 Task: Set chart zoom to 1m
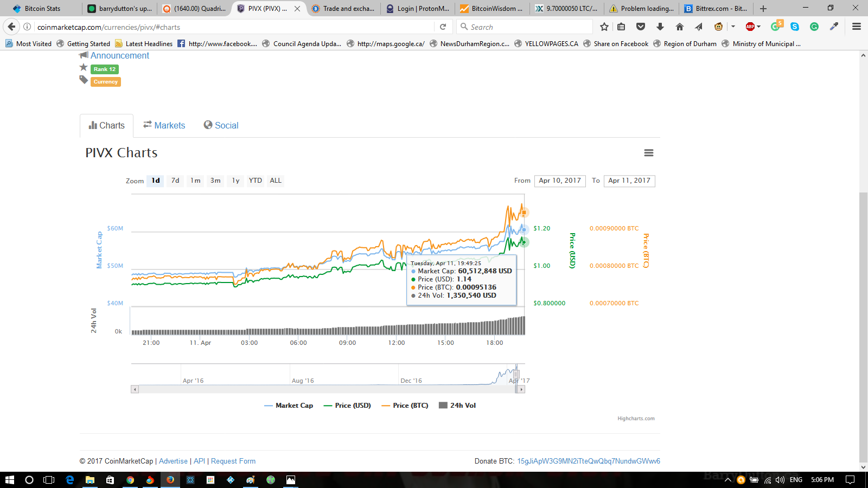click(x=195, y=181)
